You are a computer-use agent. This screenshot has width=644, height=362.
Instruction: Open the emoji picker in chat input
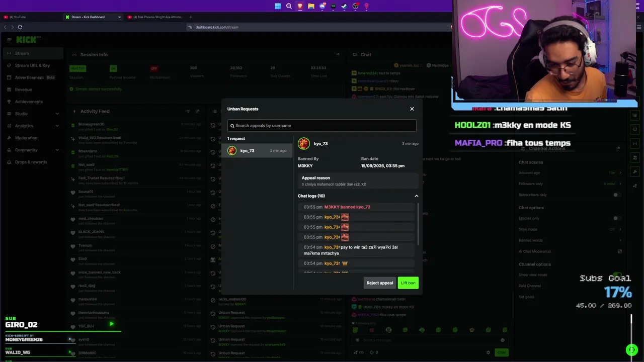(502, 340)
